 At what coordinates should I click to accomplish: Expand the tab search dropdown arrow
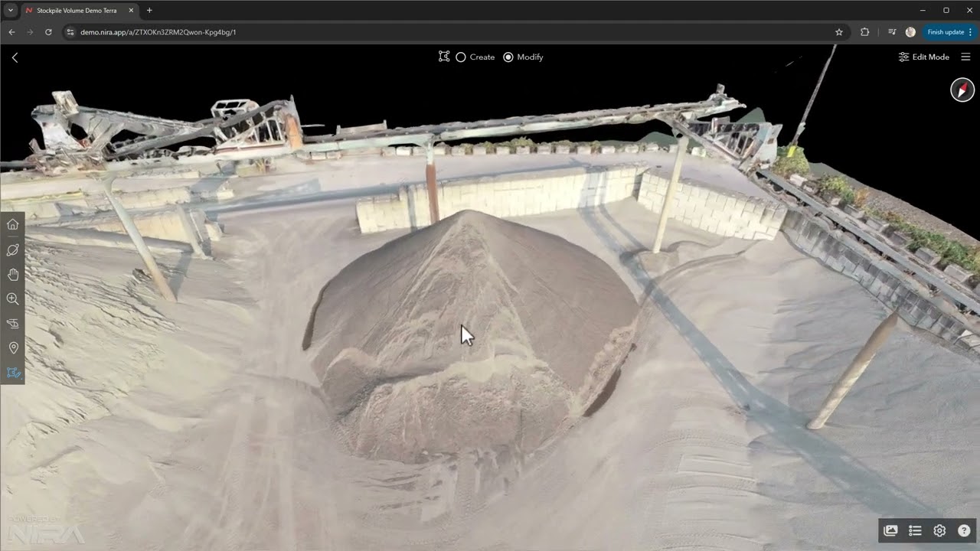[x=10, y=11]
